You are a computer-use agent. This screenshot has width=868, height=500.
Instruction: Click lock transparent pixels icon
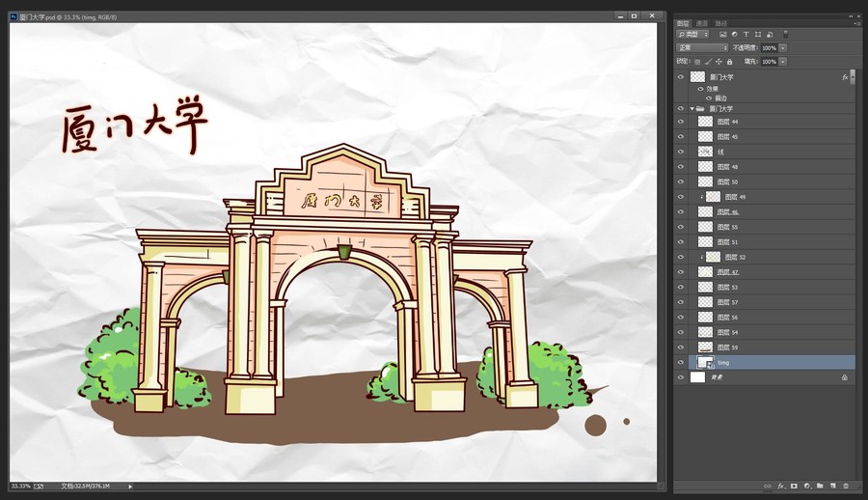point(697,62)
